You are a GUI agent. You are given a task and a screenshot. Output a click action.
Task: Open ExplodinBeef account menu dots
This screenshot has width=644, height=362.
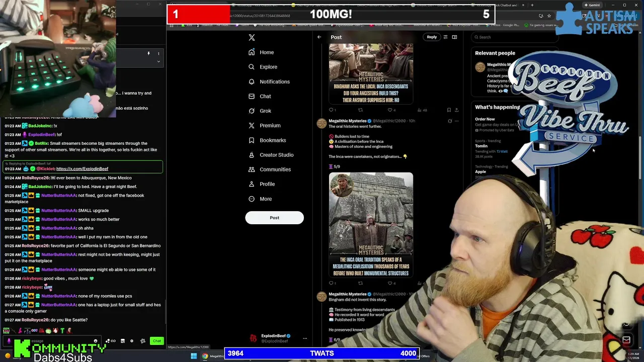click(x=305, y=338)
